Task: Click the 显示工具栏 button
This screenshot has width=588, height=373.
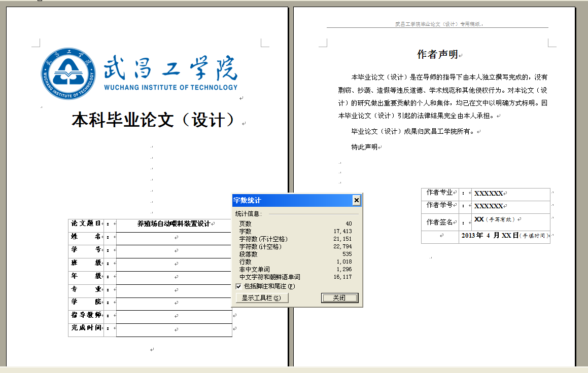Action: 262,297
